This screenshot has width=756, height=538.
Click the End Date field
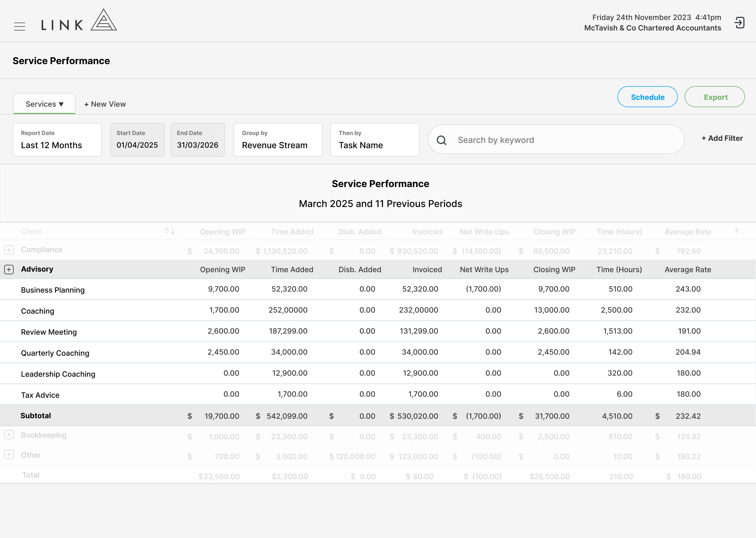click(198, 140)
